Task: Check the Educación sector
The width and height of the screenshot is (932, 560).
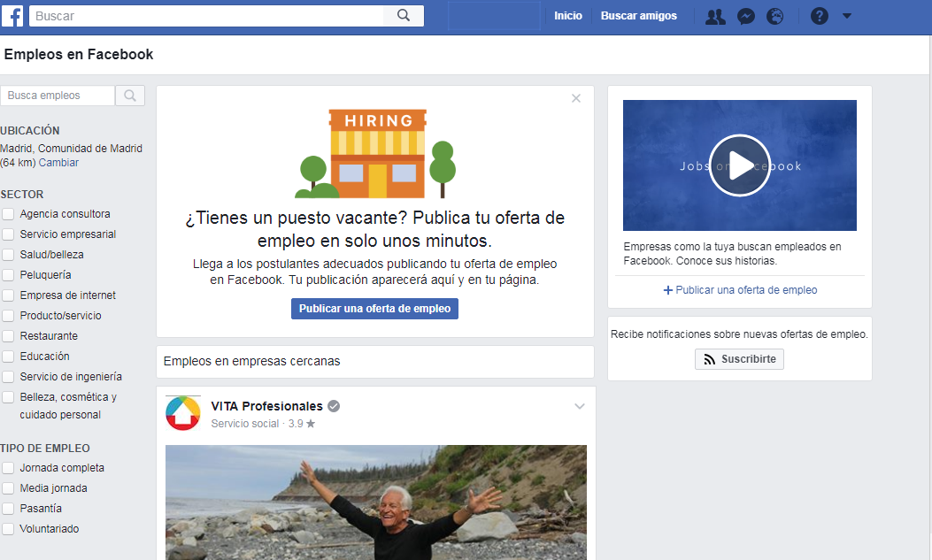Action: coord(8,357)
